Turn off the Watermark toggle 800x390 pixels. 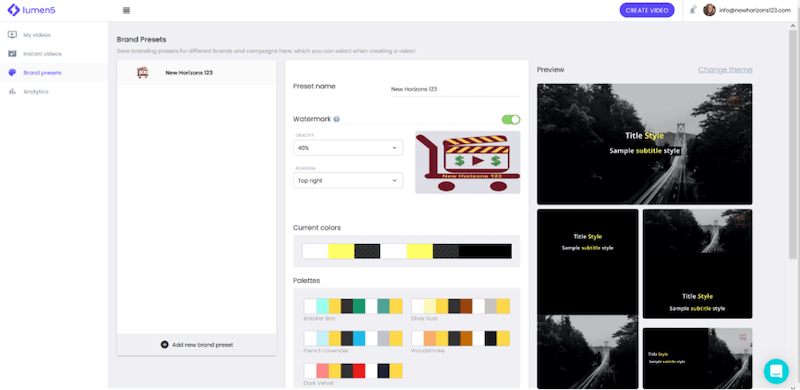pyautogui.click(x=511, y=119)
